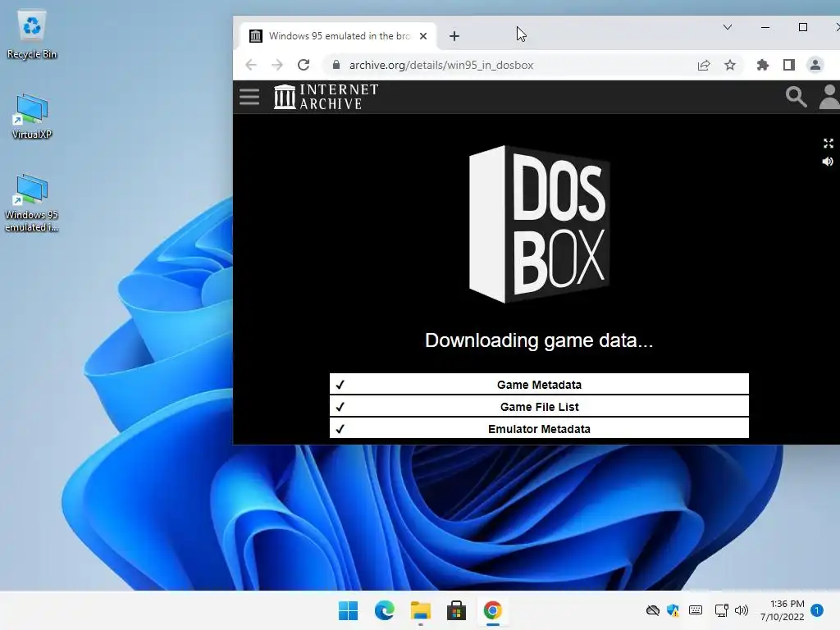This screenshot has height=630, width=840.
Task: Select the Windows 95 emulated browser tab
Action: 337,36
